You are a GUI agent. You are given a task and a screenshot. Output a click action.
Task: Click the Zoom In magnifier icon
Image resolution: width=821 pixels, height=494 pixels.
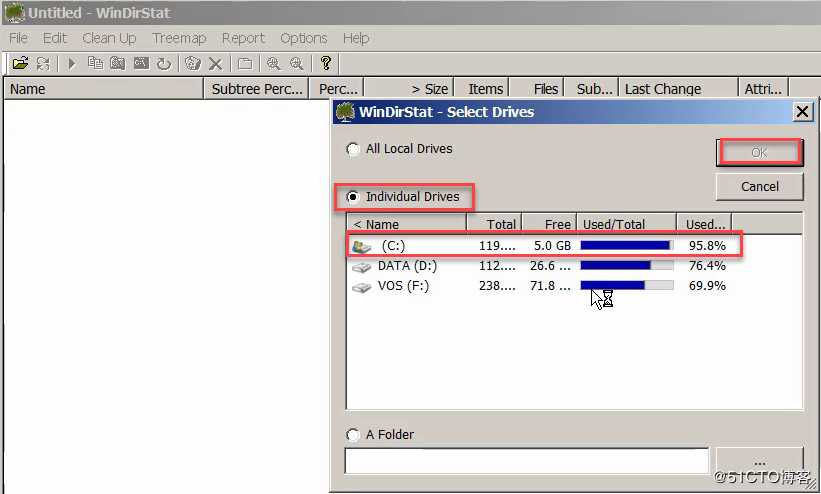(x=273, y=64)
